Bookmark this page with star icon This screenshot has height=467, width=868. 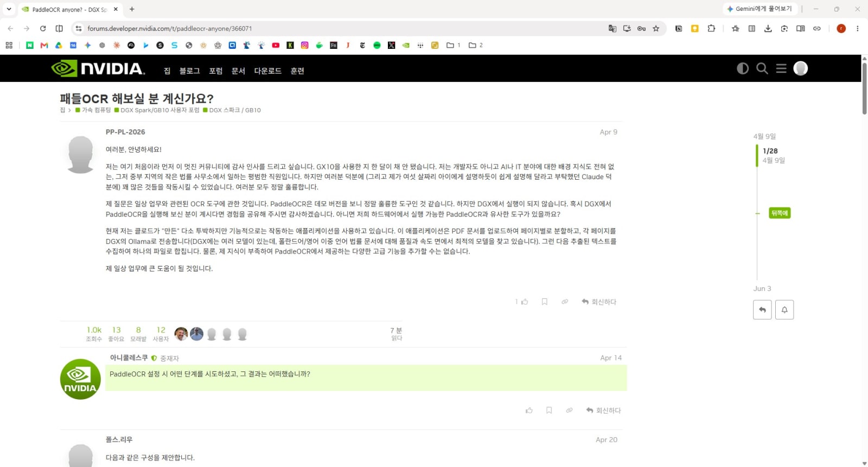[x=656, y=28]
